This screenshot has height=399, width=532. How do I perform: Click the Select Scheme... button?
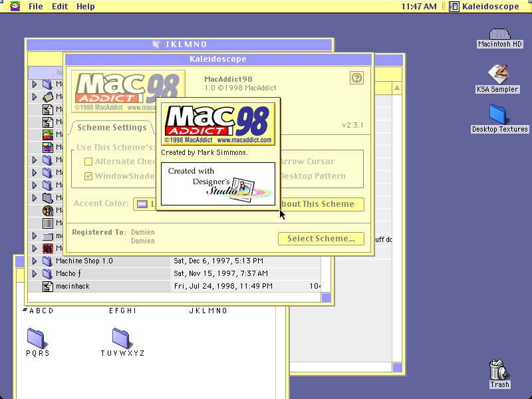pyautogui.click(x=321, y=239)
